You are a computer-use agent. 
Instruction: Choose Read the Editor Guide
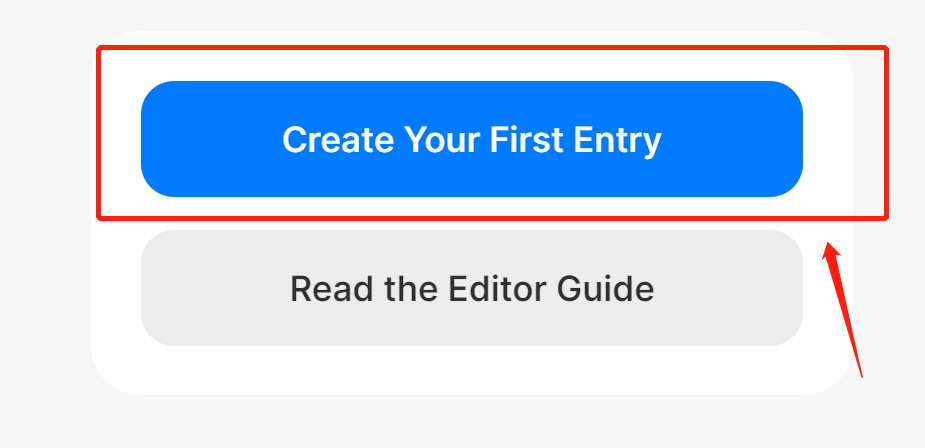tap(471, 288)
